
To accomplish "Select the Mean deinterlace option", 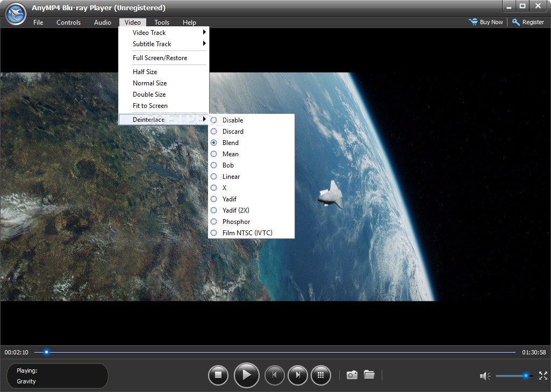I will 251,154.
